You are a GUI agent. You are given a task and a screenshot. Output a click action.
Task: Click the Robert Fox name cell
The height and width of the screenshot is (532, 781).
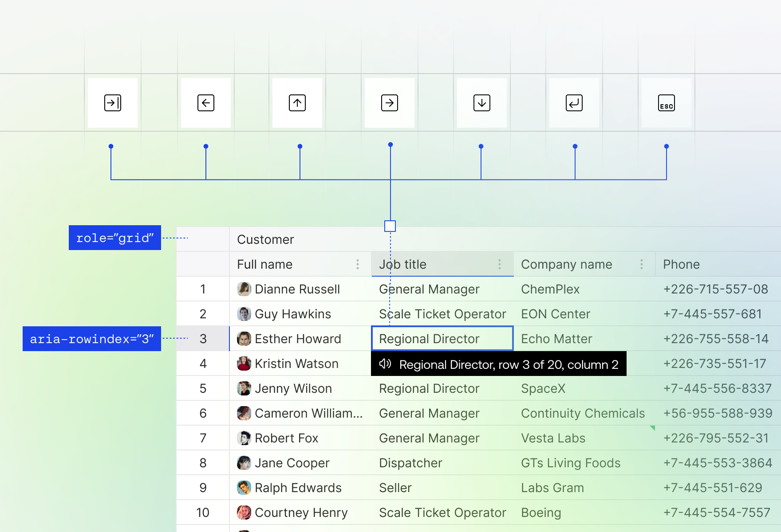tap(300, 438)
